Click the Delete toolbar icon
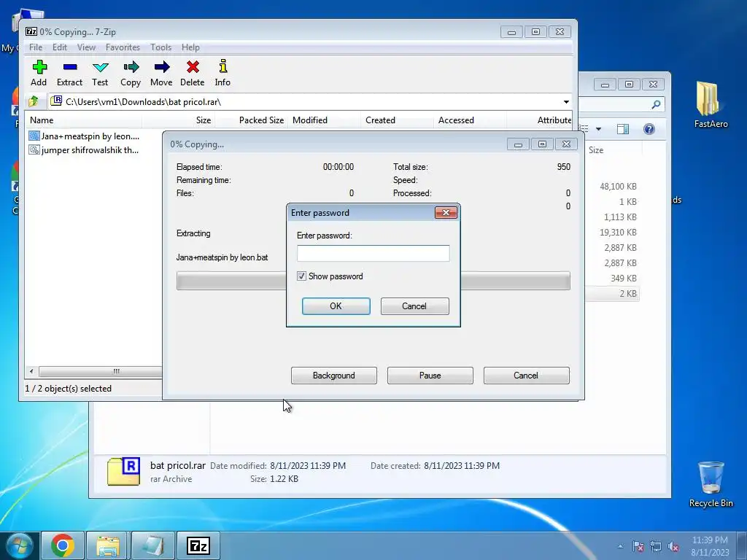Screen dimensions: 747x560 click(x=193, y=67)
